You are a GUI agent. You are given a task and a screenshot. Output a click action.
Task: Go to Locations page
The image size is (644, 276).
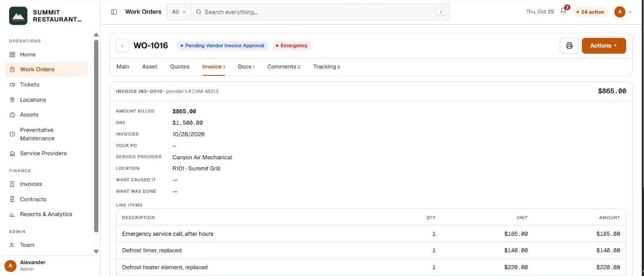[x=46, y=100]
